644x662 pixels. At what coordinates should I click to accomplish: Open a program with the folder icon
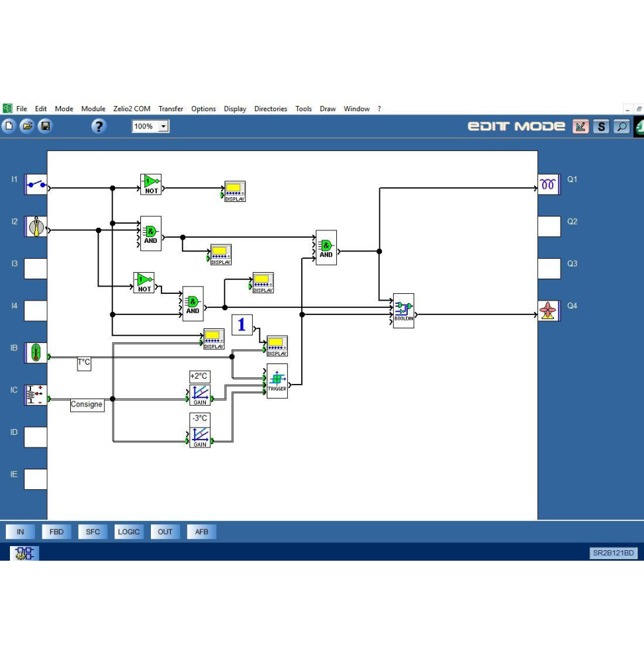[x=26, y=126]
